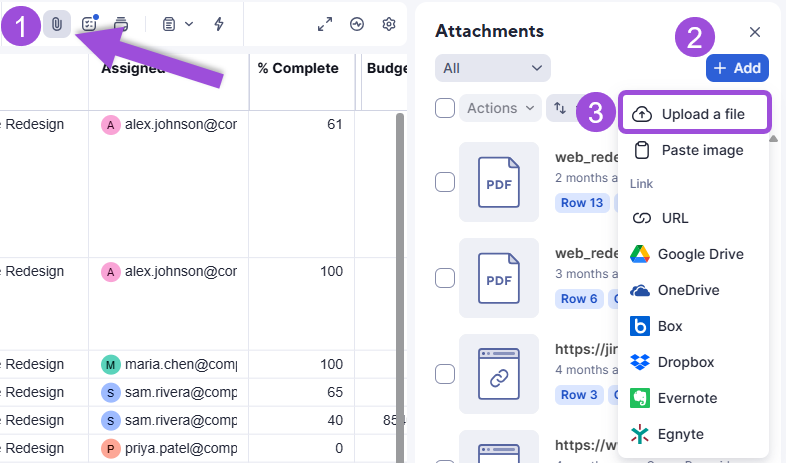Open the summary sheet icon dropdown

click(x=177, y=24)
